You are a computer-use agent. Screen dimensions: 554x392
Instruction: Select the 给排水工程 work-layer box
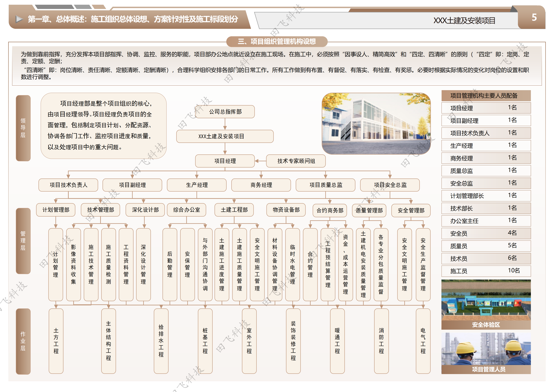[161, 341]
